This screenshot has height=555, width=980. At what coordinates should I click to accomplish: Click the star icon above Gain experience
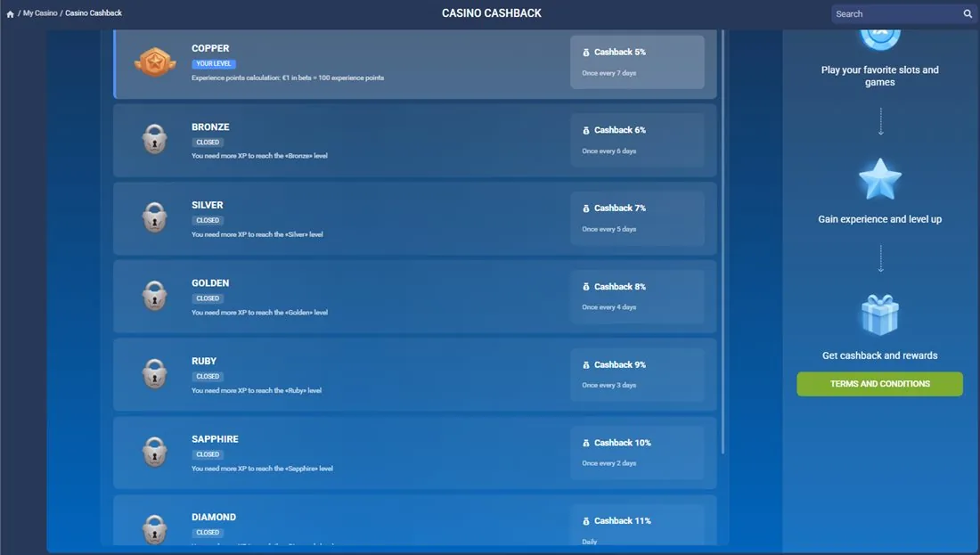(x=880, y=179)
